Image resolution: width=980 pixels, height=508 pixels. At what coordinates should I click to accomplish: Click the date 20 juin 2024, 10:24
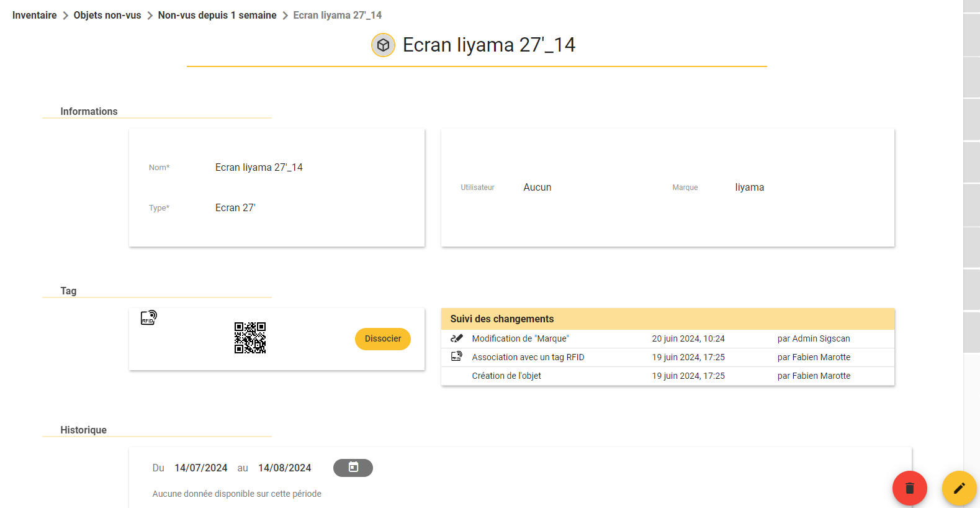tap(688, 338)
